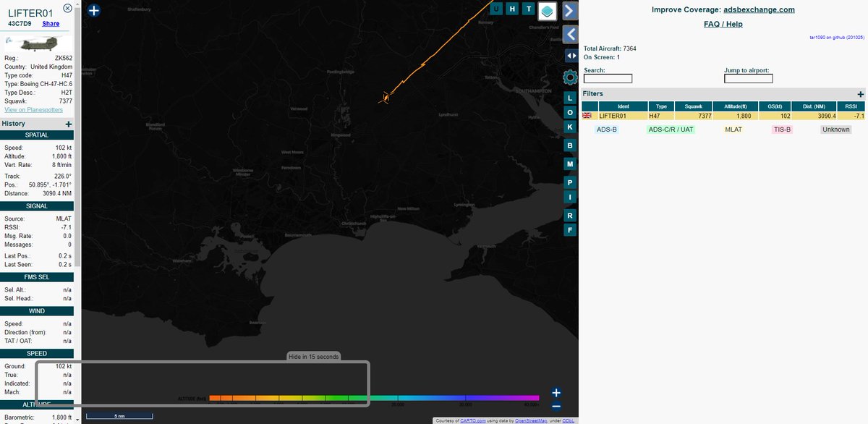Viewport: 868px width, 424px height.
Task: Toggle the TIS-B filter
Action: pos(782,129)
